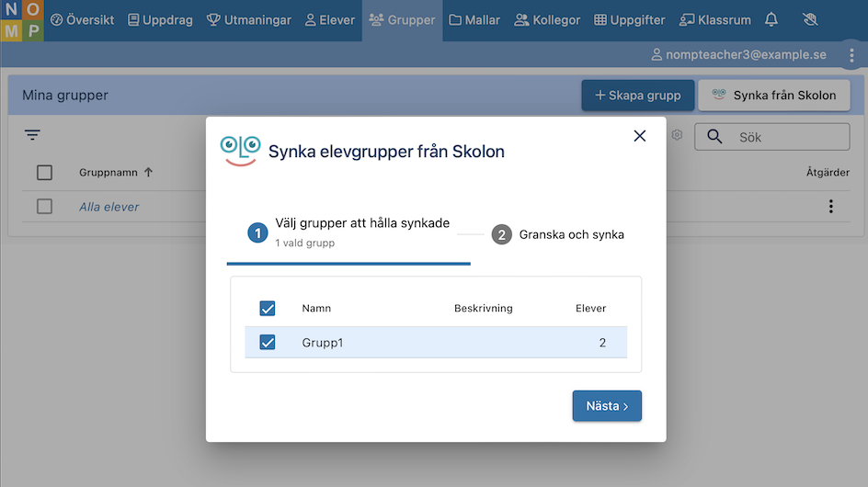The image size is (868, 487).
Task: Click the Mina grupper heading
Action: [65, 96]
